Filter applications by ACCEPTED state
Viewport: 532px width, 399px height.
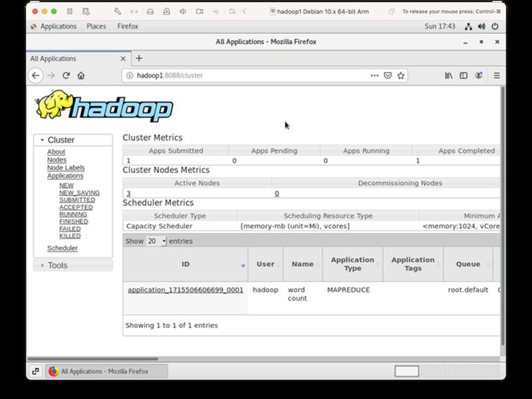point(76,207)
